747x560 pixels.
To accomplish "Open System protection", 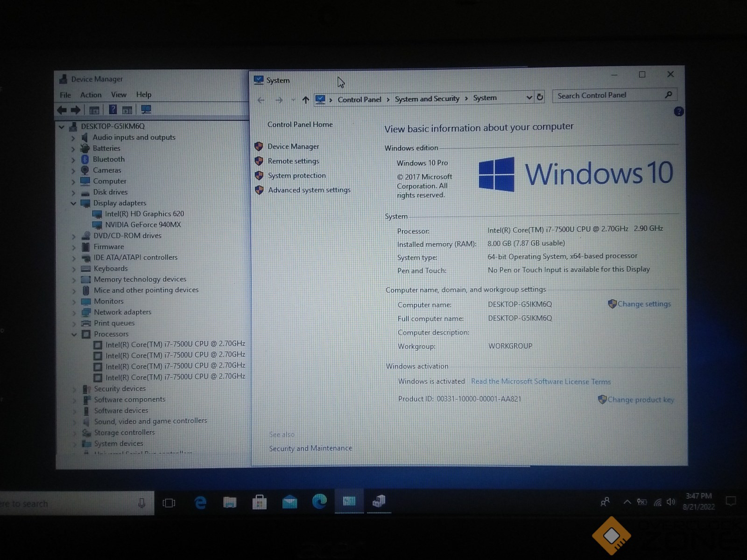I will (x=297, y=175).
